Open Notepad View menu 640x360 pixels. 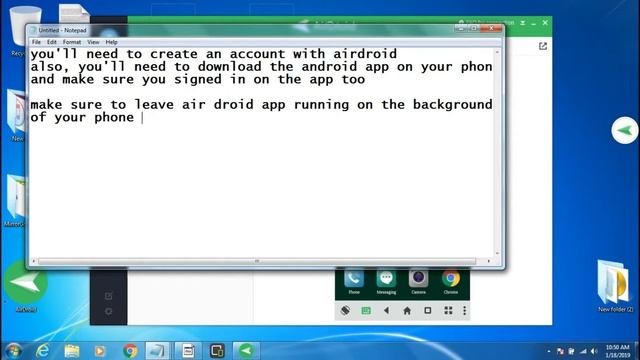93,42
